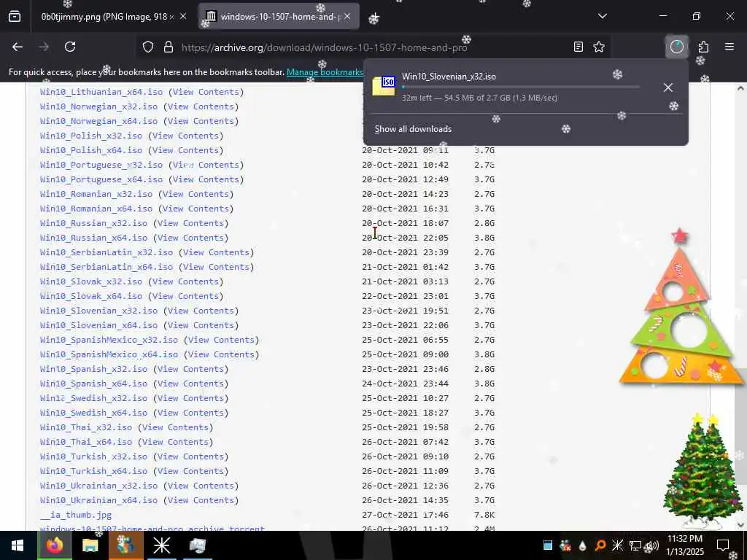View Contents of Win10_SpanishMexico_x32.iso
Screen dimensions: 747x560
(221, 340)
